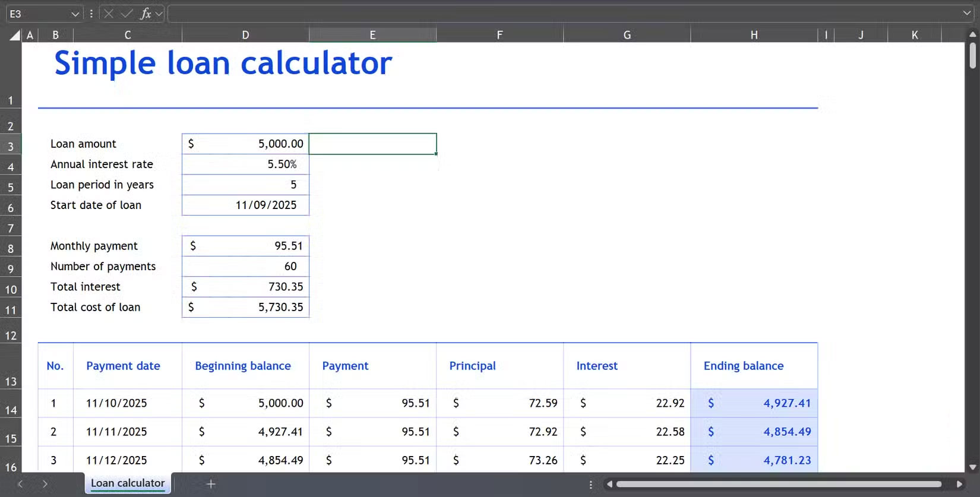Select row 8 header

click(x=11, y=249)
